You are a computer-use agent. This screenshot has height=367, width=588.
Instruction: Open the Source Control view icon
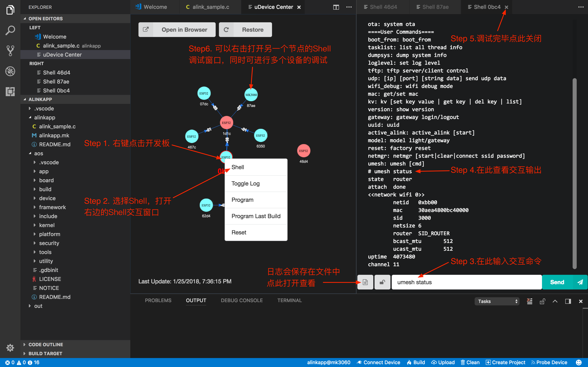click(10, 51)
